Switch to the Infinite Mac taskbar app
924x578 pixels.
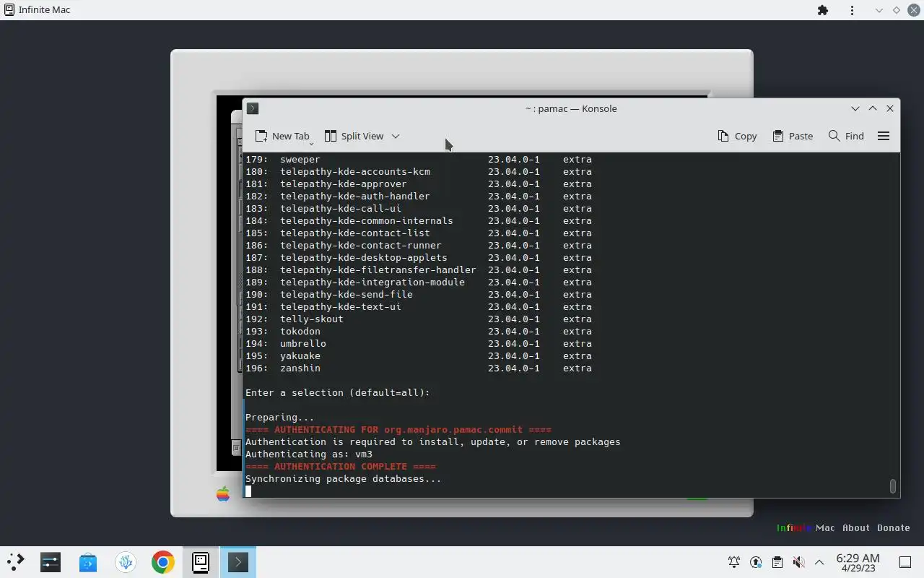[201, 562]
